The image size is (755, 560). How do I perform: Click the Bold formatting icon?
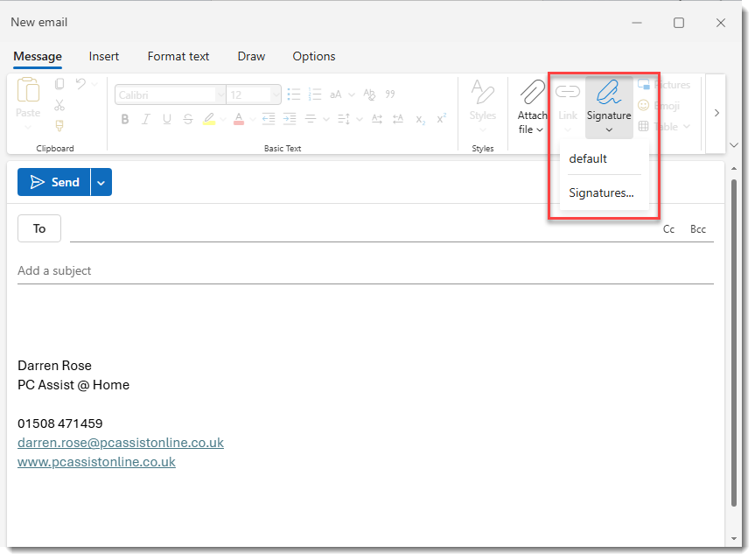tap(125, 120)
